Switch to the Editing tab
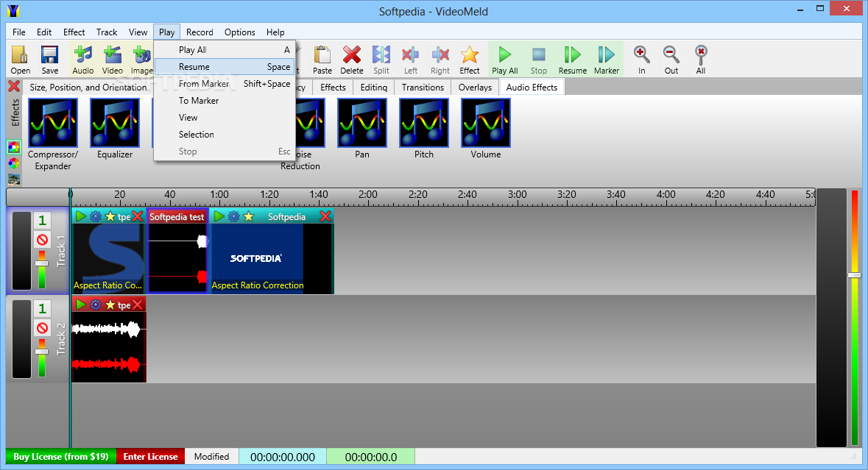 pyautogui.click(x=374, y=88)
